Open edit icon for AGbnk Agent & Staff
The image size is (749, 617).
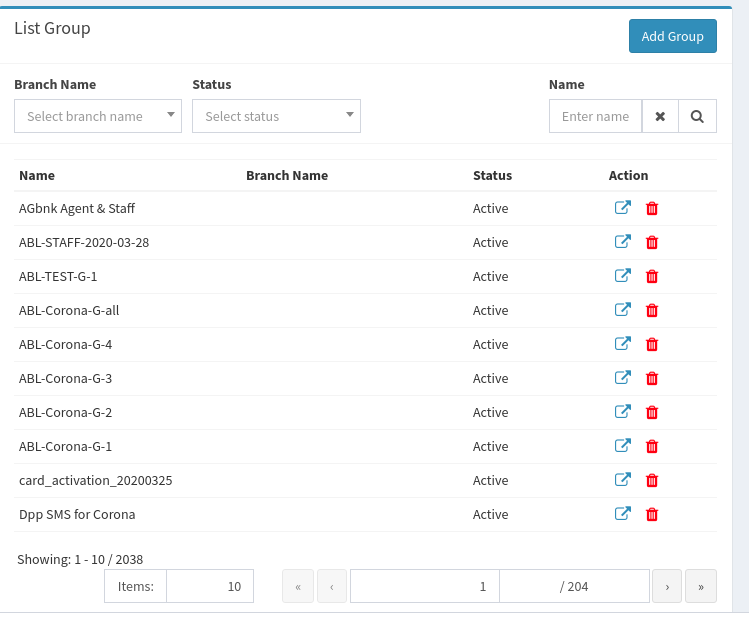pos(622,208)
